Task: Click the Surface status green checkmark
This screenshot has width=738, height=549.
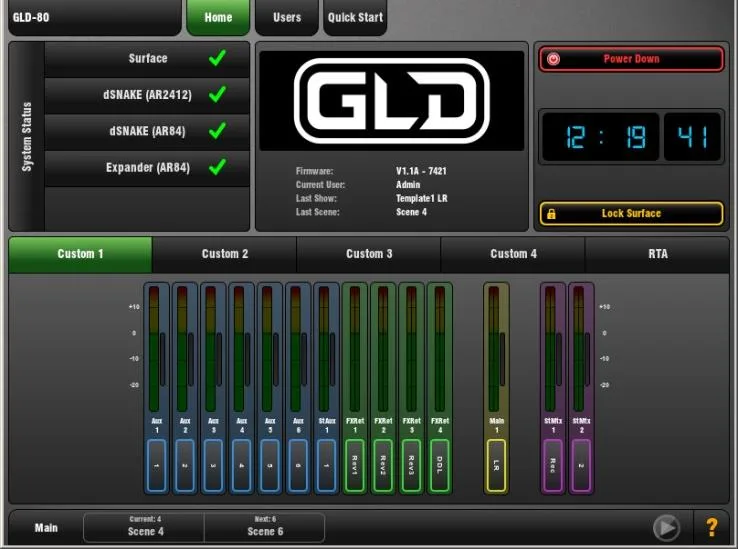Action: [x=217, y=58]
